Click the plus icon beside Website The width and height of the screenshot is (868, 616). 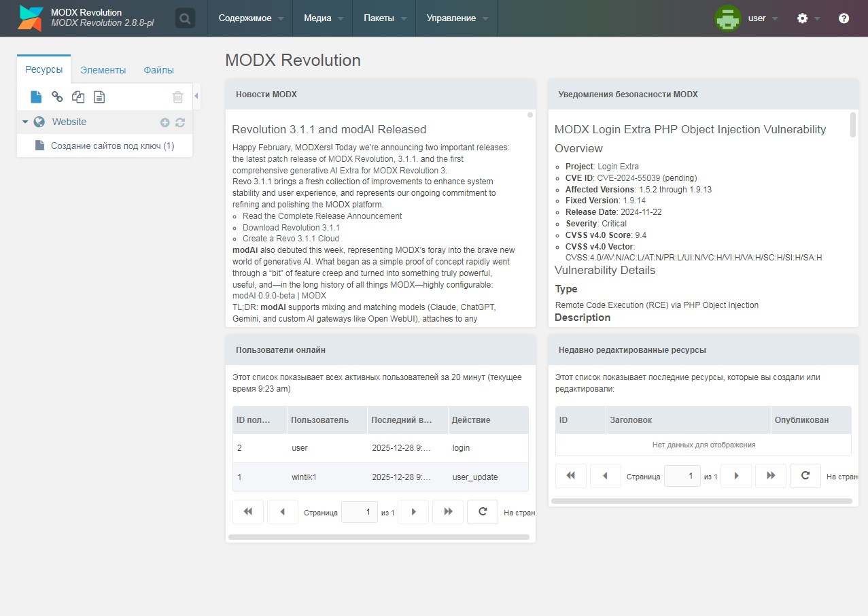(164, 122)
